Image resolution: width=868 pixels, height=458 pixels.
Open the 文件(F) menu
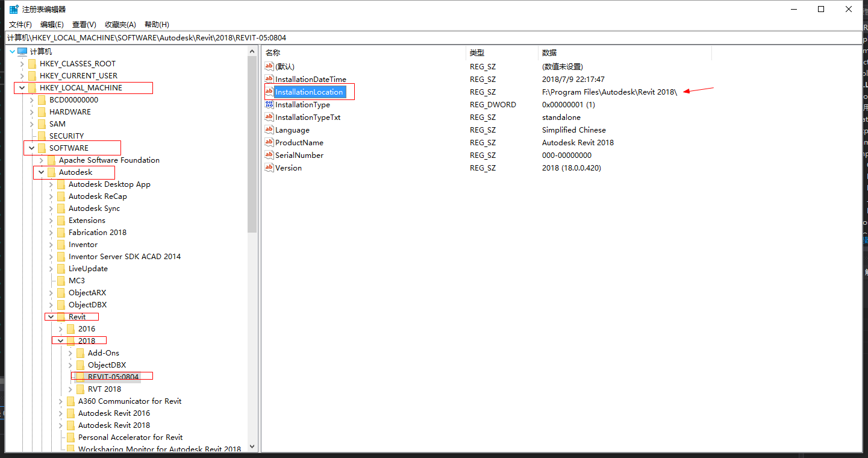pyautogui.click(x=20, y=25)
